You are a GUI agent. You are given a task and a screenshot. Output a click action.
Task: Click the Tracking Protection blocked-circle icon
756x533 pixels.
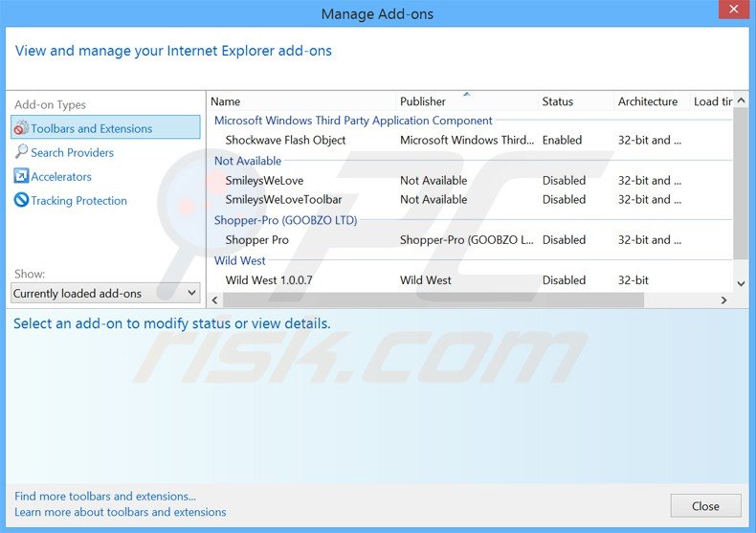coord(21,199)
